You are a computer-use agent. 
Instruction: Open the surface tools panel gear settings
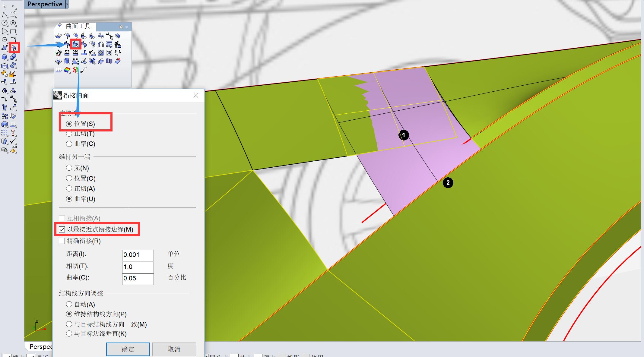point(121,27)
